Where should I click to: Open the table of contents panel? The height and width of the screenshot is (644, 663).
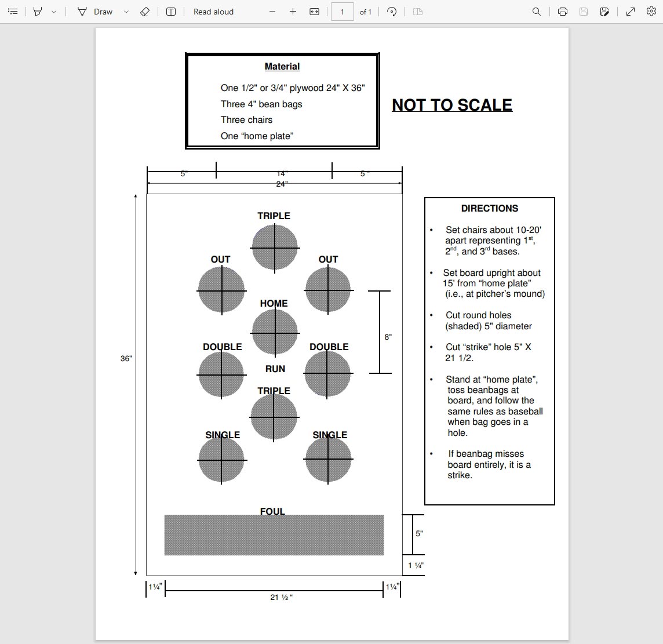click(x=13, y=12)
